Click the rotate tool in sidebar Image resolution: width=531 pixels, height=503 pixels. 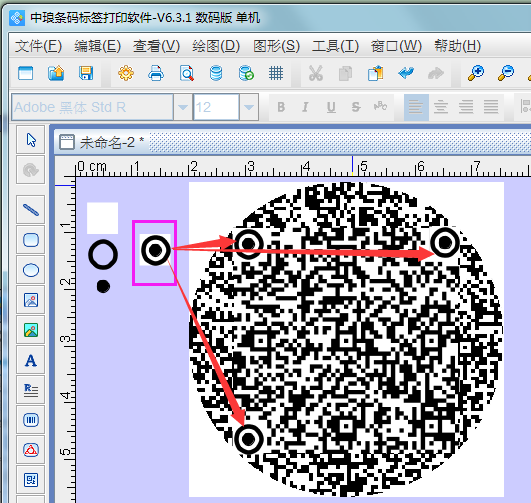[x=31, y=170]
